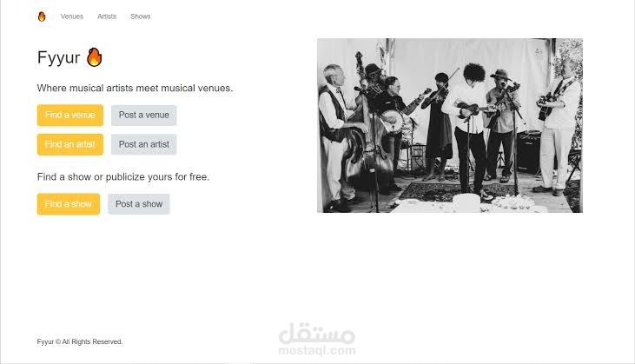635x364 pixels.
Task: Click the tagline about artists meeting venues
Action: tap(135, 89)
